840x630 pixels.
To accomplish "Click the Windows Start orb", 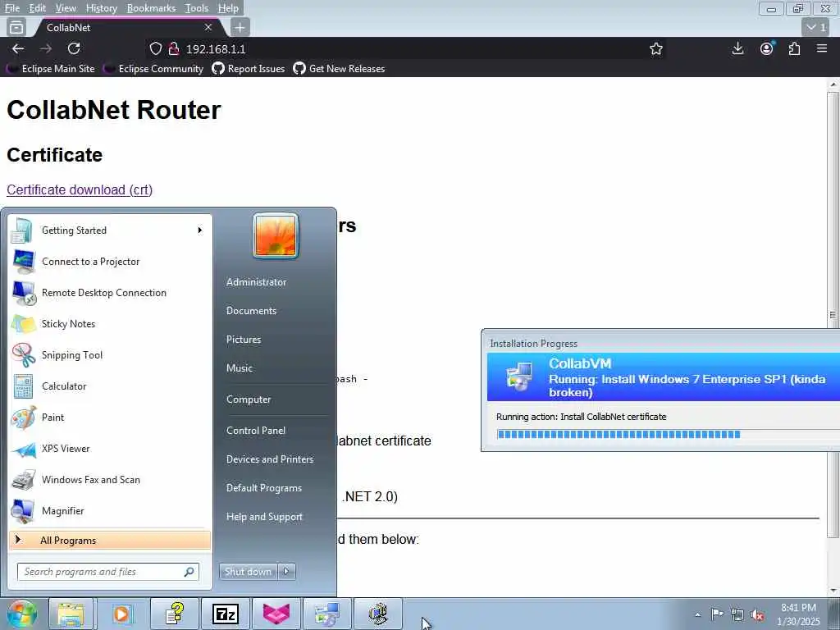I will [x=21, y=614].
